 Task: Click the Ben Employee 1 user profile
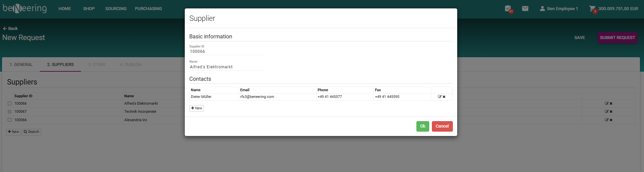click(559, 8)
